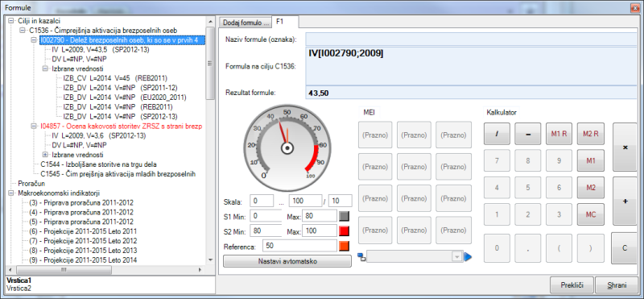
Task: Collapse the I002790 indicator node
Action: coord(34,40)
